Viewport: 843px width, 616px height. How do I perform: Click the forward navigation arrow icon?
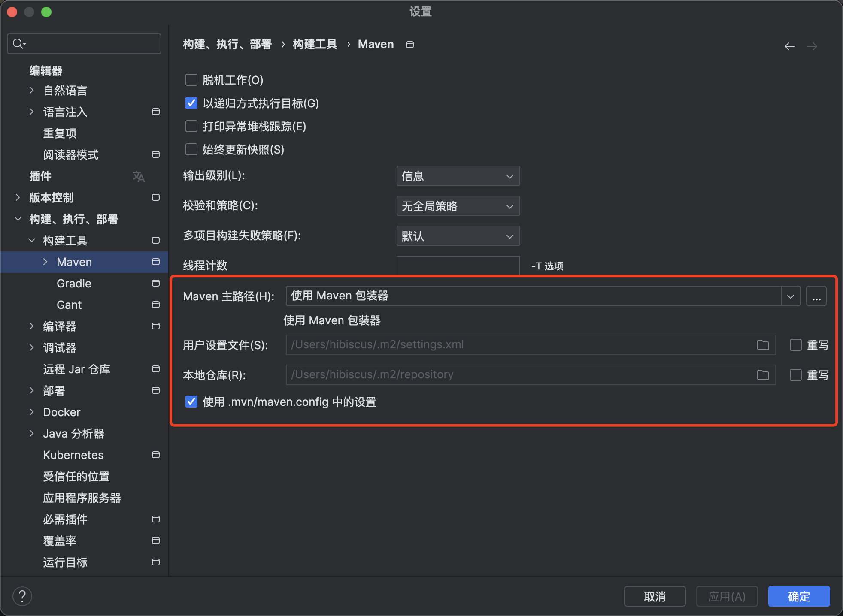click(x=812, y=46)
